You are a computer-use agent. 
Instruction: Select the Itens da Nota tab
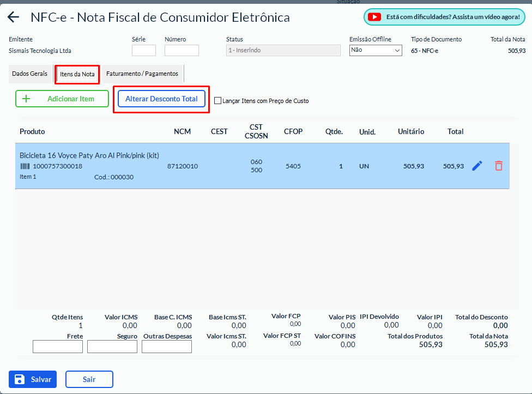point(77,74)
